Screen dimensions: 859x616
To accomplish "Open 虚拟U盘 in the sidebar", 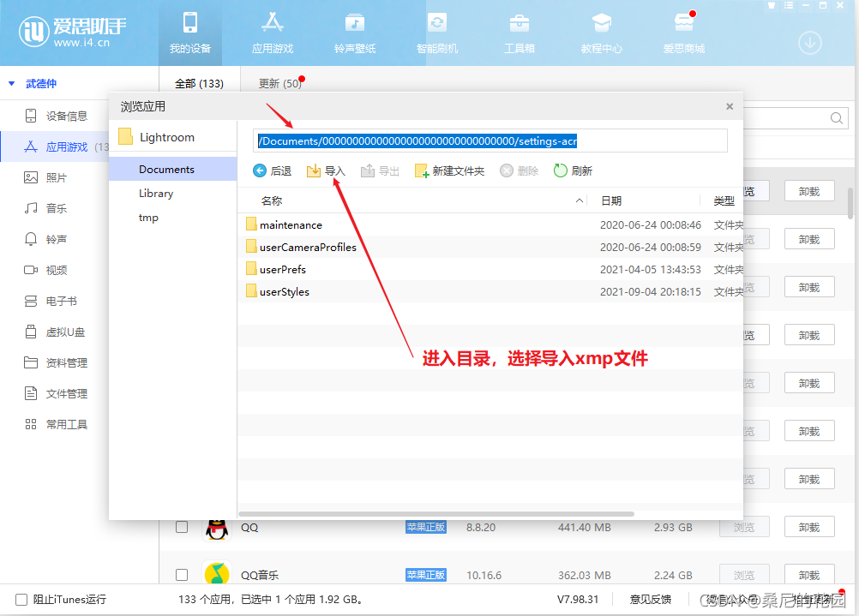I will [x=56, y=332].
